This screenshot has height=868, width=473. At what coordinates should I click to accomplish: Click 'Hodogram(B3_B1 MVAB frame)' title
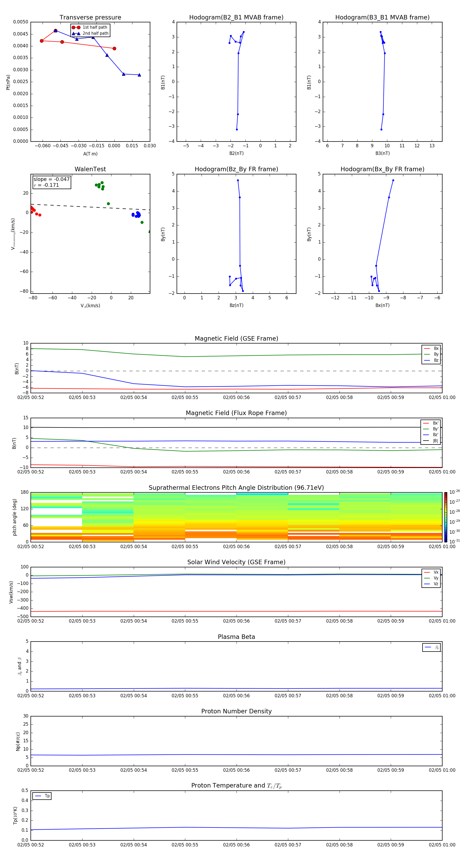click(382, 18)
